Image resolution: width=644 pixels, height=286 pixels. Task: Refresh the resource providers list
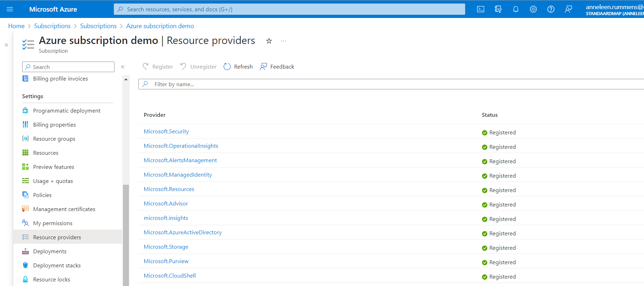coord(238,66)
